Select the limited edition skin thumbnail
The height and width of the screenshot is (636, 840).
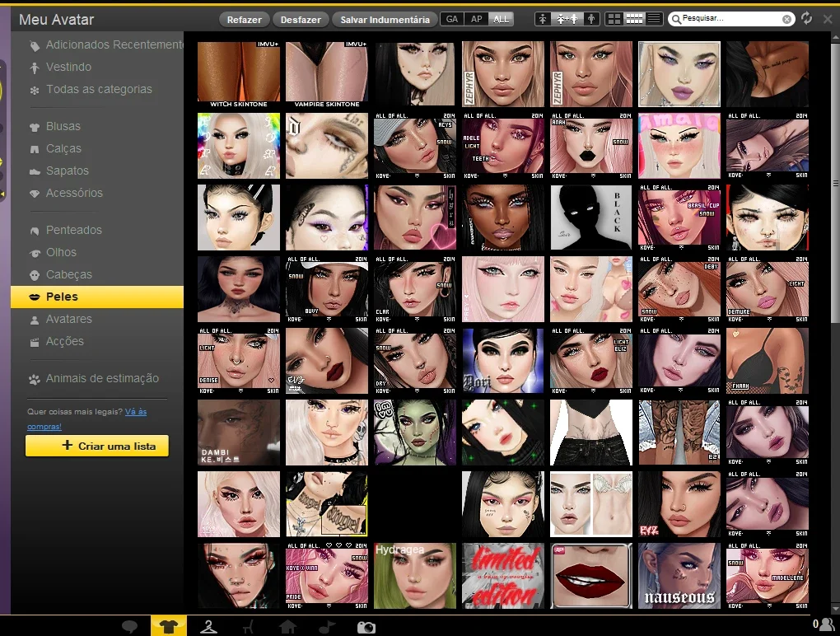point(503,576)
